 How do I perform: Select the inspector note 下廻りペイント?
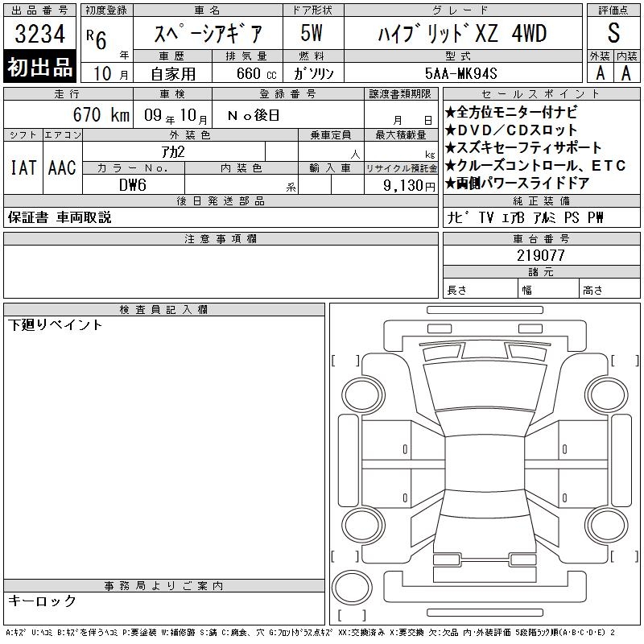(x=55, y=325)
